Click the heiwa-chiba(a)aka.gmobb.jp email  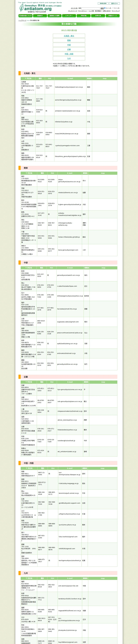click(69, 237)
